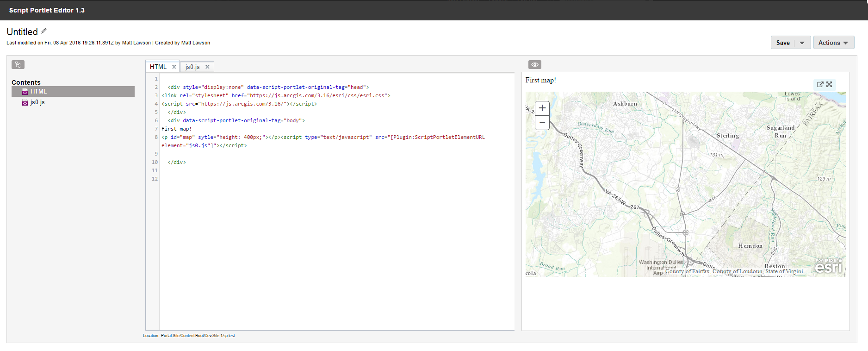The image size is (868, 351).
Task: Click the Ashburn label on the map
Action: (625, 104)
